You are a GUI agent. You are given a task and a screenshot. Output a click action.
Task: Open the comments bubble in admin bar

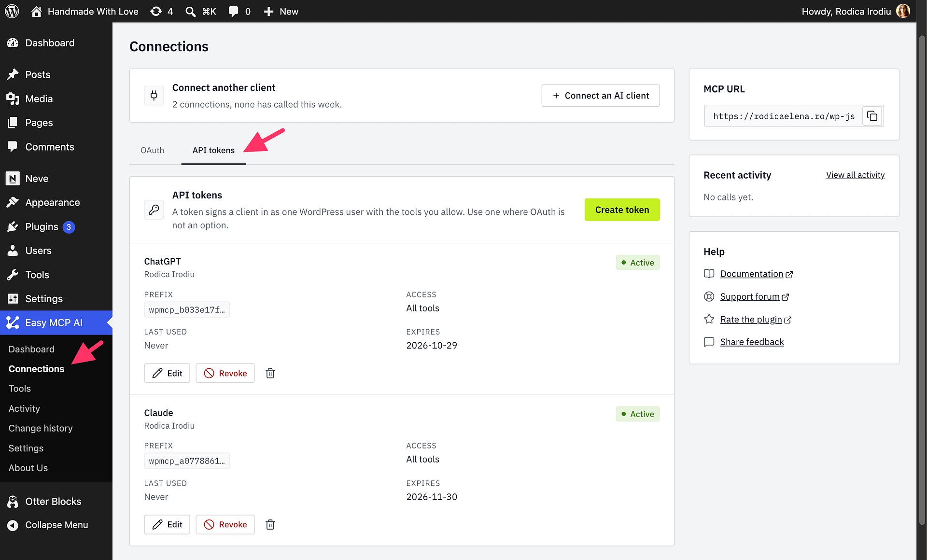pyautogui.click(x=239, y=11)
